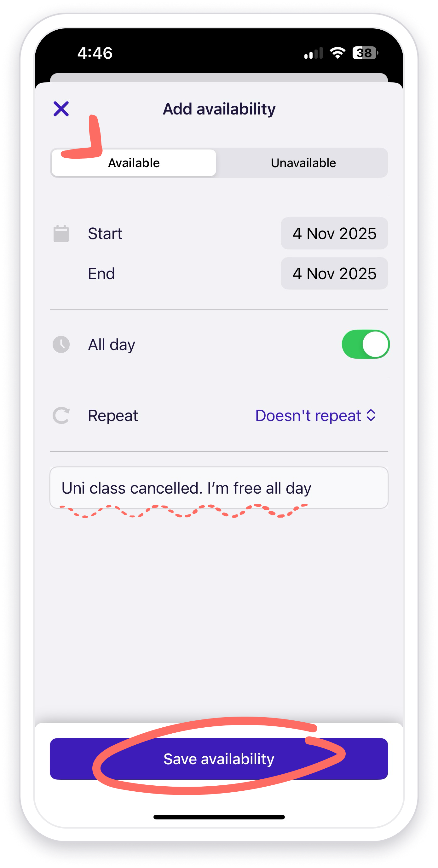Edit the note text field

tap(219, 488)
